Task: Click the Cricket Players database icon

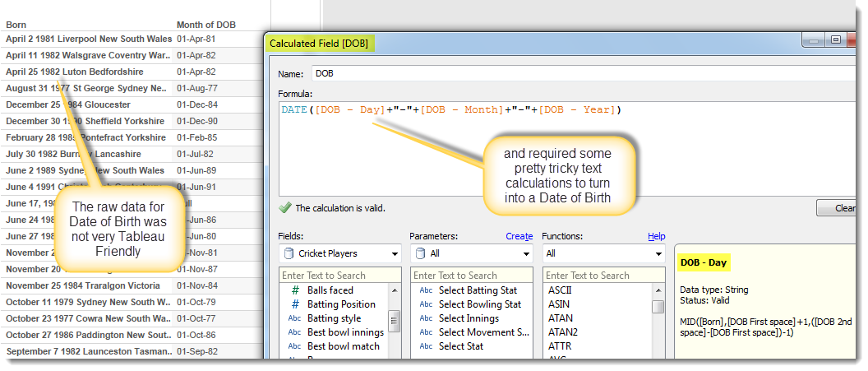Action: pos(289,254)
